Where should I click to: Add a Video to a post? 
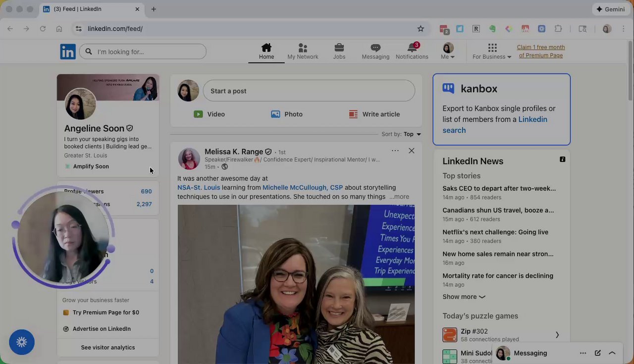click(209, 114)
